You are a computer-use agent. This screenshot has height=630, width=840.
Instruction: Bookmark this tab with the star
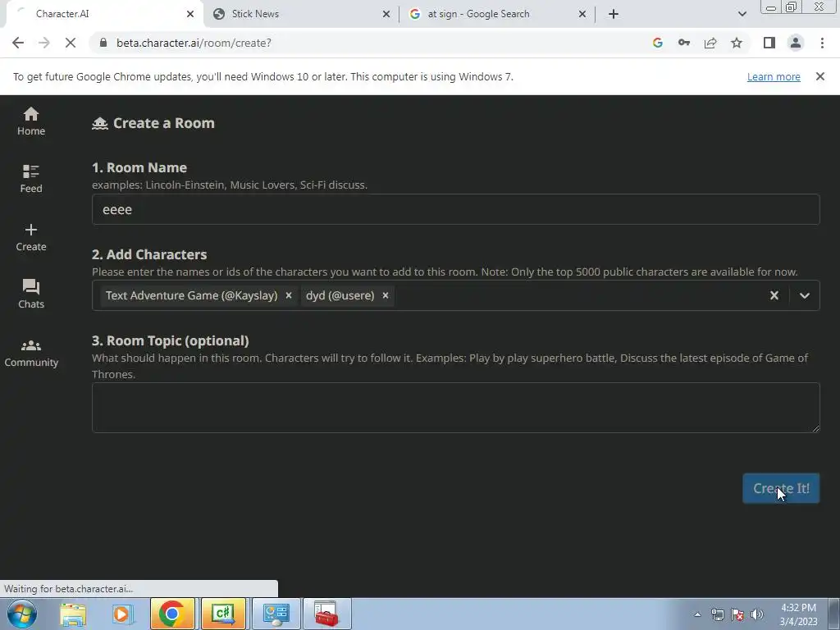point(737,43)
